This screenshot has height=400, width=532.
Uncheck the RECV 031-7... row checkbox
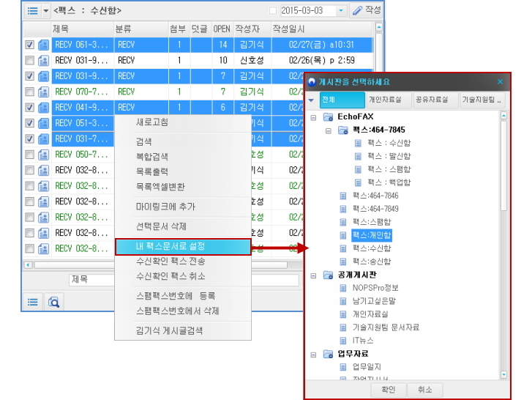(29, 138)
